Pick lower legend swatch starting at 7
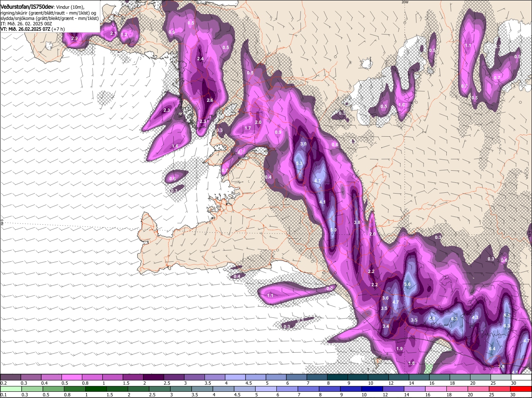The height and width of the screenshot is (398, 532). 308,389
